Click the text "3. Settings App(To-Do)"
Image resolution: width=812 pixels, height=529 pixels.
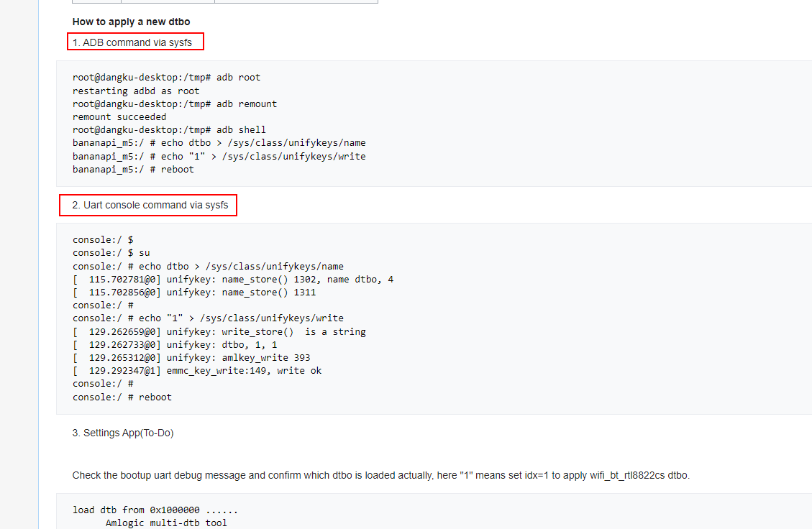click(123, 433)
